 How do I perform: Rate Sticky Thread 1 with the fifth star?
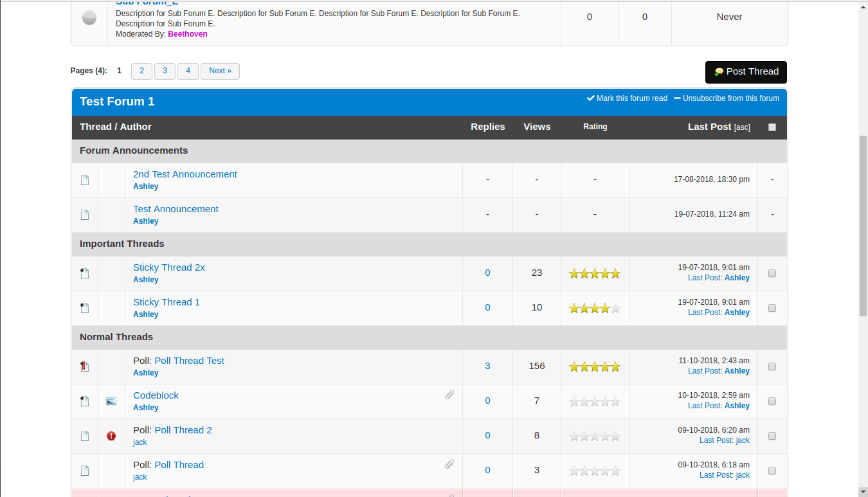tap(615, 309)
